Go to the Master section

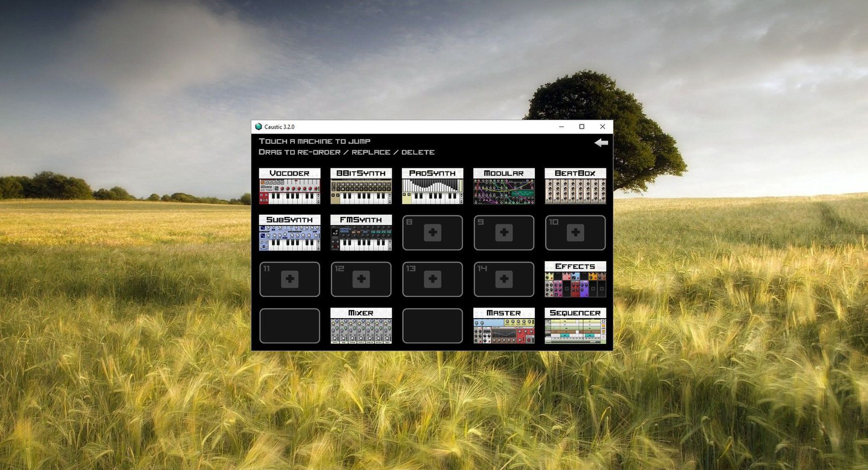click(504, 326)
